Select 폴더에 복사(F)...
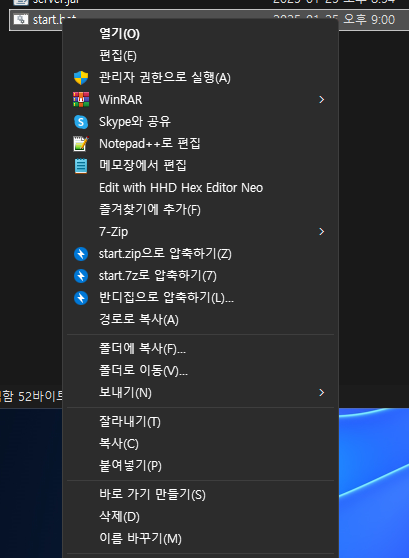 [x=200, y=349]
